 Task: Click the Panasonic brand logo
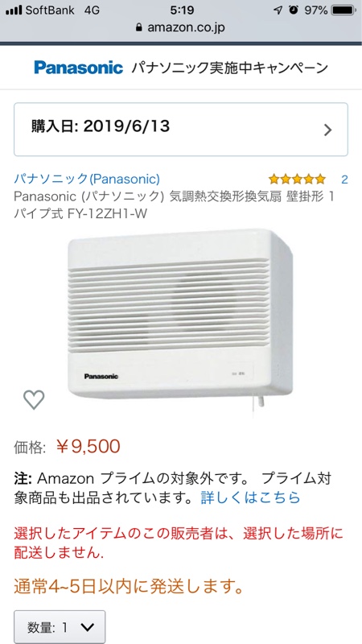pos(78,68)
